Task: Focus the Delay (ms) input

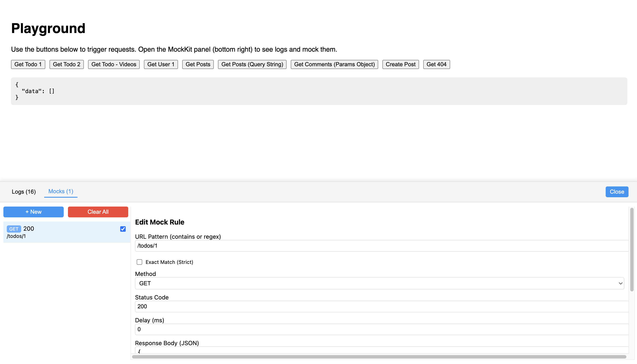Action: click(x=382, y=330)
